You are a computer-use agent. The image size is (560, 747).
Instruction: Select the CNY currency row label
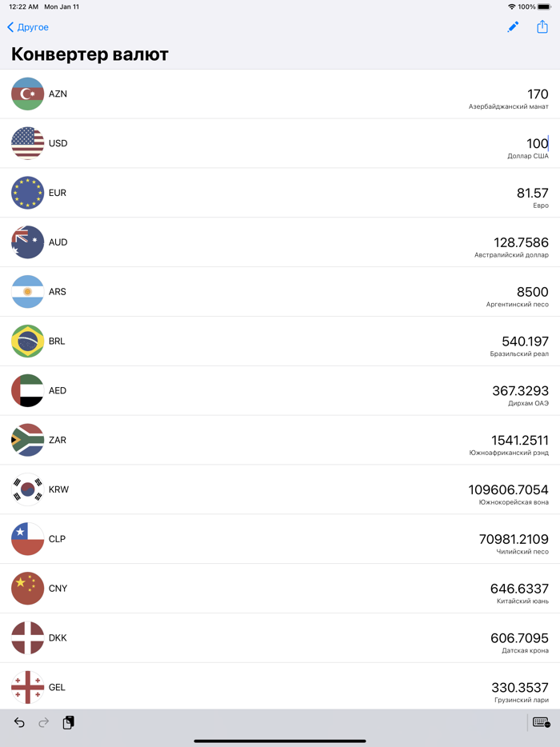point(58,589)
